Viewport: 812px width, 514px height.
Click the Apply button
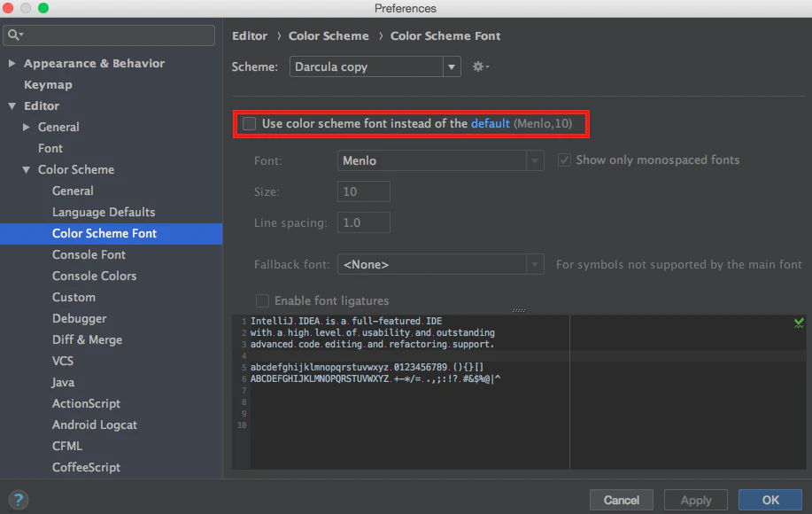pyautogui.click(x=696, y=500)
